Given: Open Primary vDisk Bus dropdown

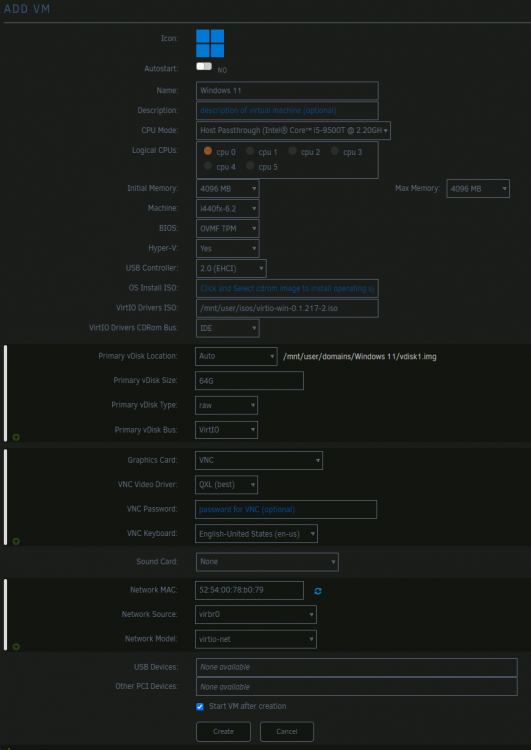Looking at the screenshot, I should 226,430.
